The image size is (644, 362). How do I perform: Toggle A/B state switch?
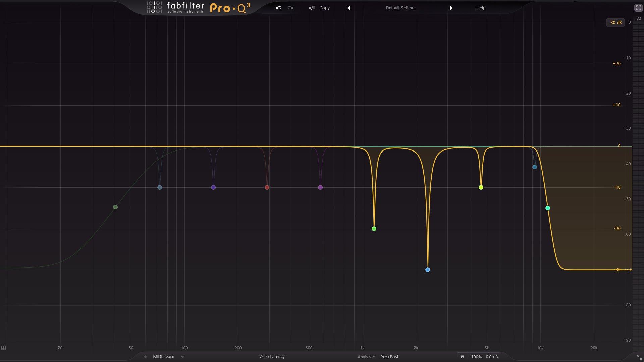point(311,8)
